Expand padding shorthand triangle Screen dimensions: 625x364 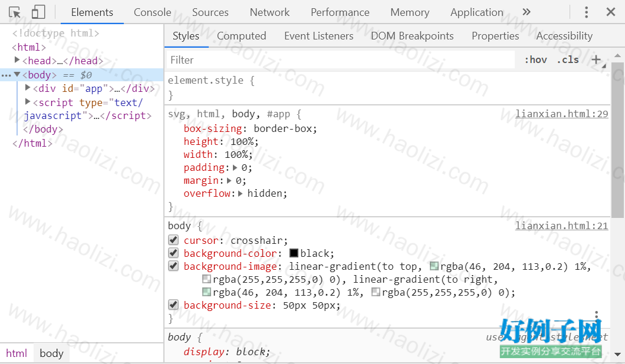(x=235, y=168)
